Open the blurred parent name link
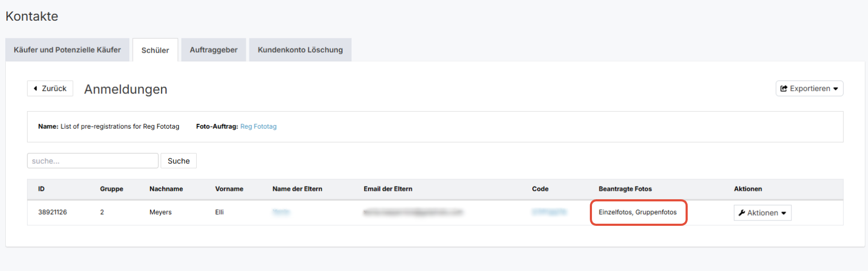Image resolution: width=868 pixels, height=271 pixels. point(281,212)
